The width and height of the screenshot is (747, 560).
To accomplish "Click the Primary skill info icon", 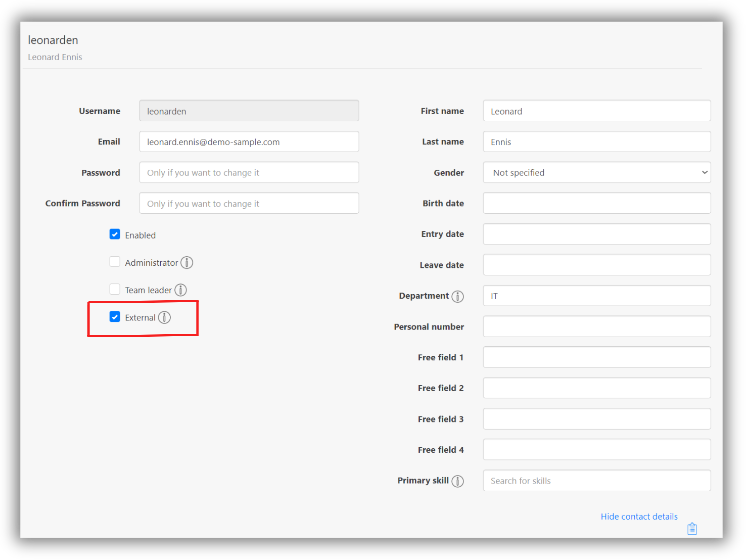I will click(458, 481).
